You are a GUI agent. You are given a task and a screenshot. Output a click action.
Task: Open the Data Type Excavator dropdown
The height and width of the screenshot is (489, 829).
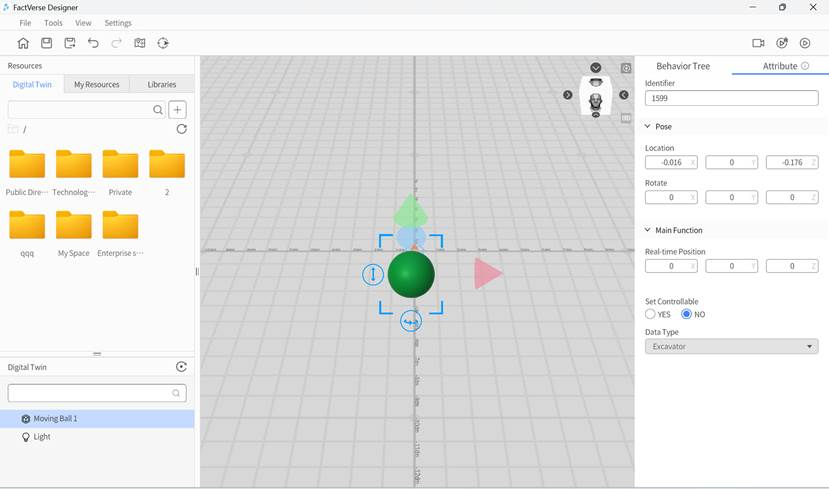coord(732,347)
